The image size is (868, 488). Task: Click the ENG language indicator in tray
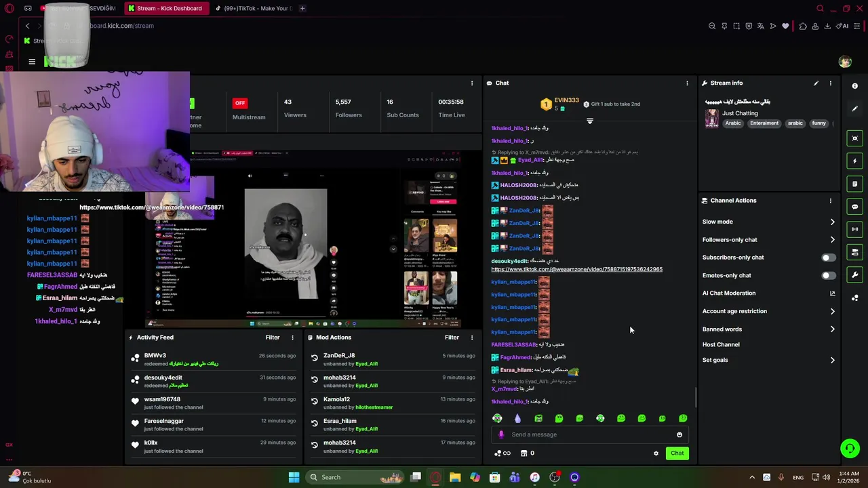coord(798,478)
